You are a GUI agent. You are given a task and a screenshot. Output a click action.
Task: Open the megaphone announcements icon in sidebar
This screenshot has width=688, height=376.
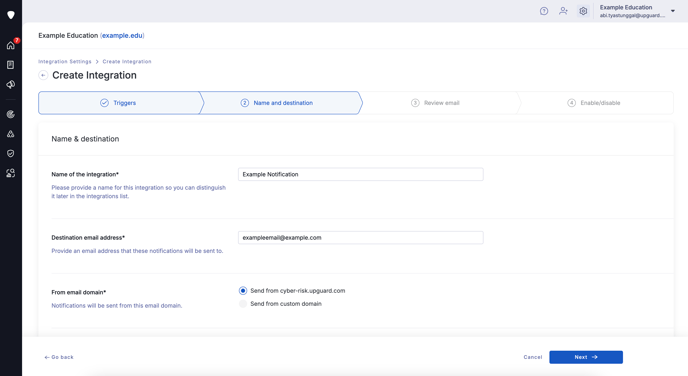tap(11, 84)
